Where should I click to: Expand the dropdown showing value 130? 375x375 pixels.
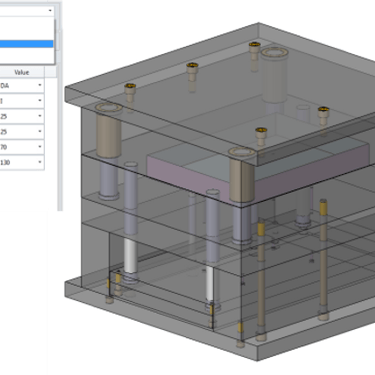[40, 162]
